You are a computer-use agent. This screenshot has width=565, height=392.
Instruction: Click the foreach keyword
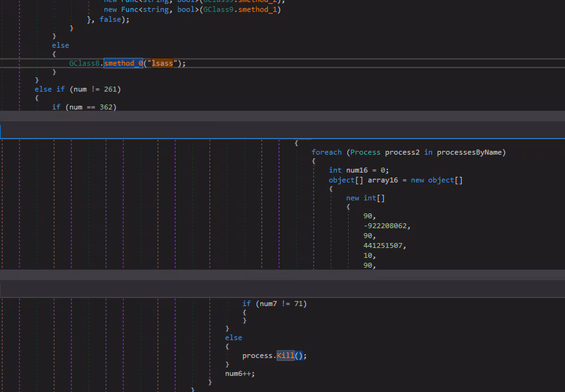pyautogui.click(x=326, y=152)
